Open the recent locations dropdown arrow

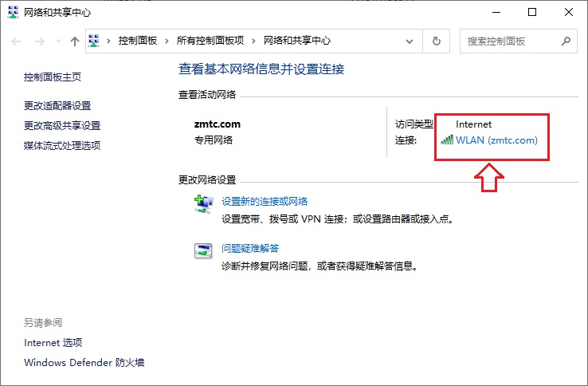pyautogui.click(x=58, y=41)
